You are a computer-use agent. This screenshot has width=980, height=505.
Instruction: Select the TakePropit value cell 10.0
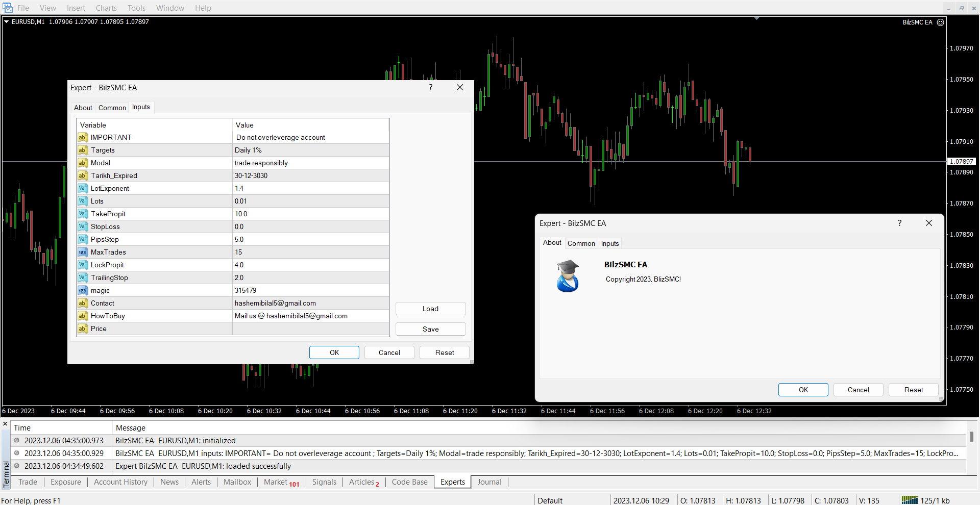pyautogui.click(x=310, y=214)
